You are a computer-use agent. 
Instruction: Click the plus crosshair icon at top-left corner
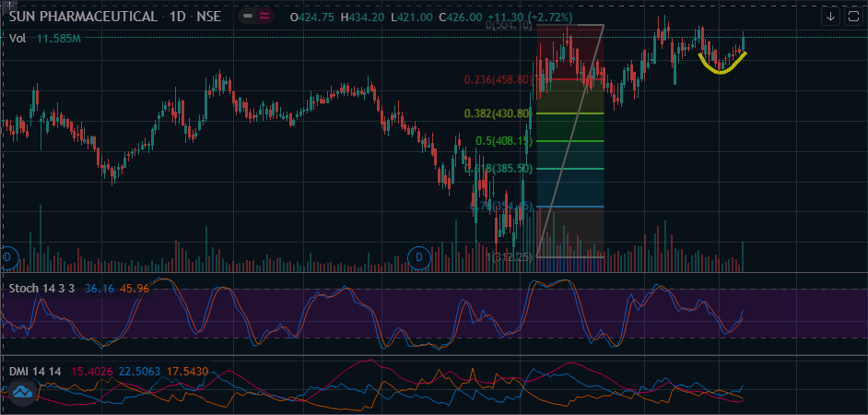click(7, 5)
